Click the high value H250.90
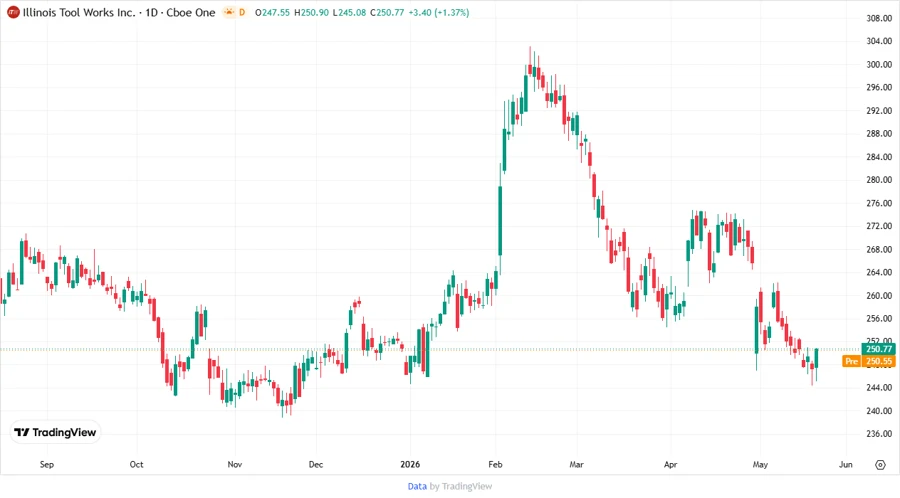The image size is (900, 498). pos(311,12)
